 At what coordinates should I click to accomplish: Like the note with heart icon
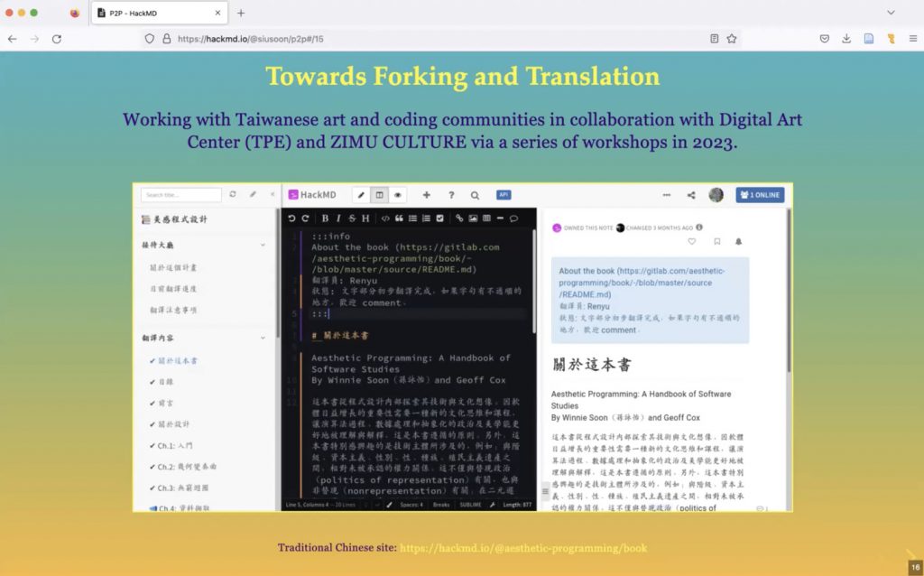tap(692, 241)
